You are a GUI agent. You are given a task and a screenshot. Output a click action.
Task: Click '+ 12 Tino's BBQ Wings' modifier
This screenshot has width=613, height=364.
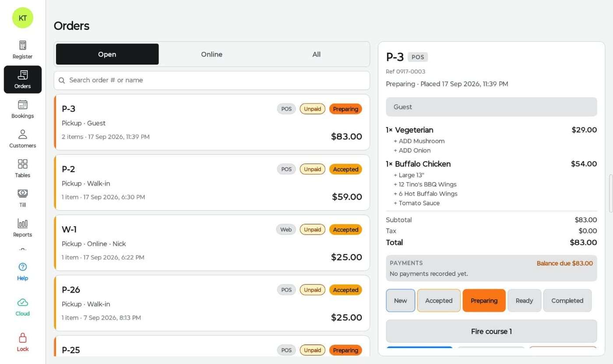(x=425, y=185)
